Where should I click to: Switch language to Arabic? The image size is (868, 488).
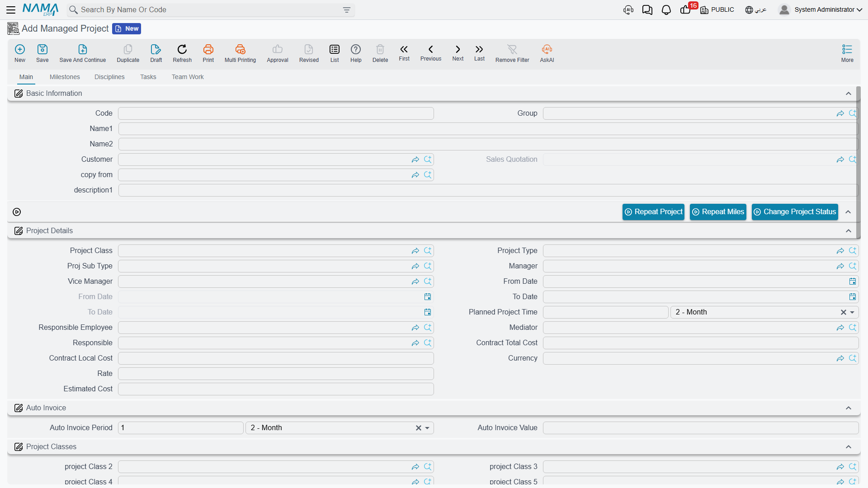tap(756, 9)
